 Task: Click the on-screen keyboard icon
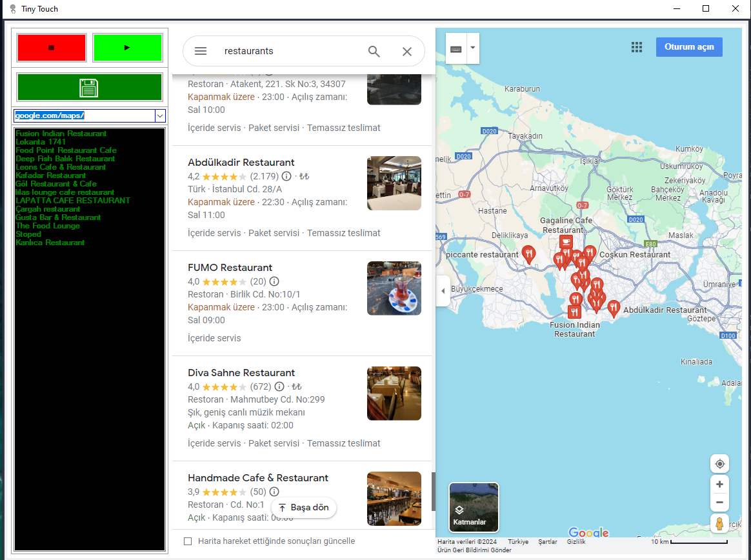[x=456, y=48]
